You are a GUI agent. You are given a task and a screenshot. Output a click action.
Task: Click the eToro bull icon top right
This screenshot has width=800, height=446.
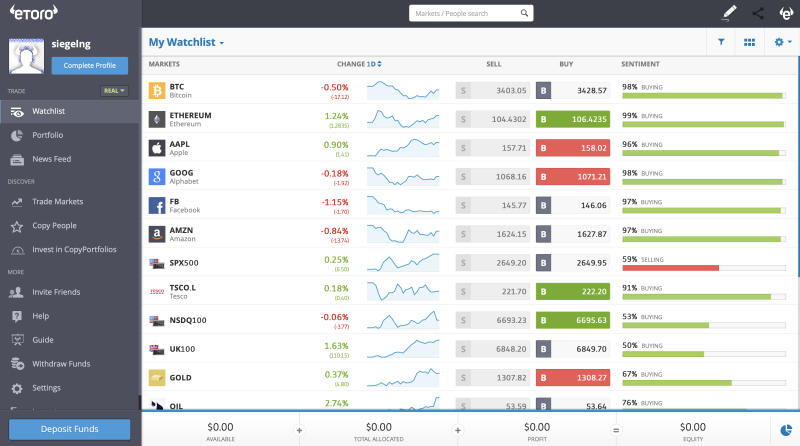[785, 14]
